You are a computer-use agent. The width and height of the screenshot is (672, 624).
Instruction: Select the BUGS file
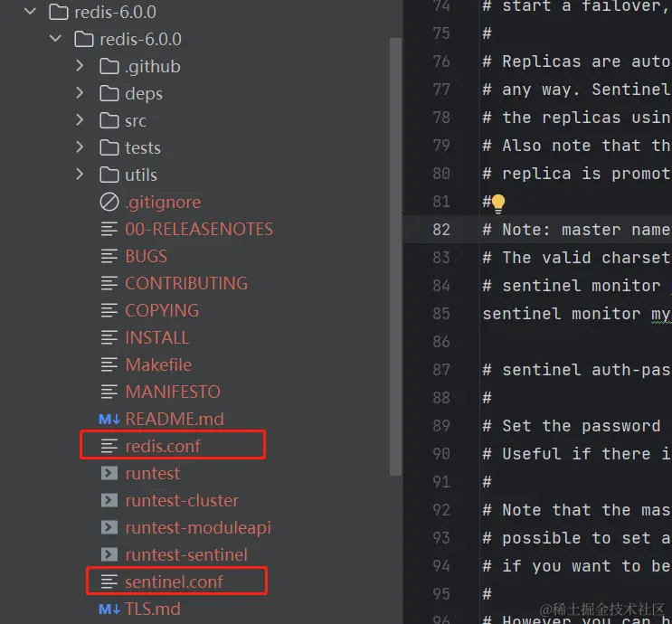coord(147,256)
